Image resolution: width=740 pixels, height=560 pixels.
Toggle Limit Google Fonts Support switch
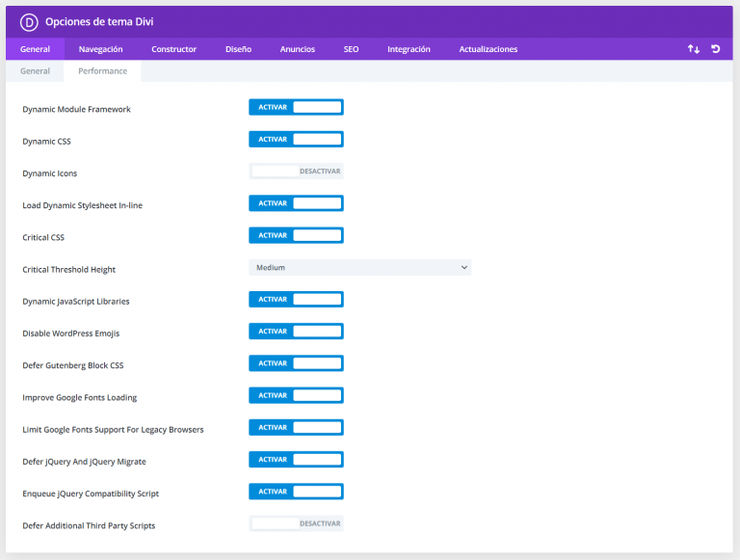point(296,428)
